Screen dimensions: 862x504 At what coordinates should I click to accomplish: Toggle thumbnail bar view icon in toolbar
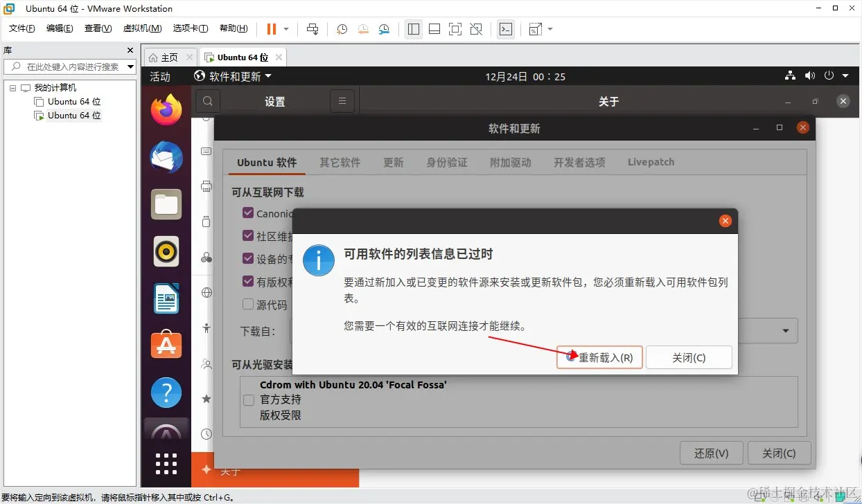coord(434,29)
